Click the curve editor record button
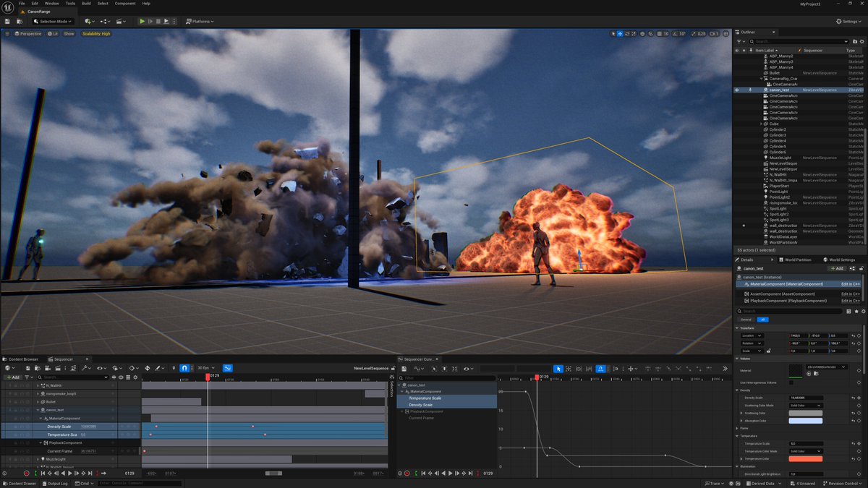 407,473
